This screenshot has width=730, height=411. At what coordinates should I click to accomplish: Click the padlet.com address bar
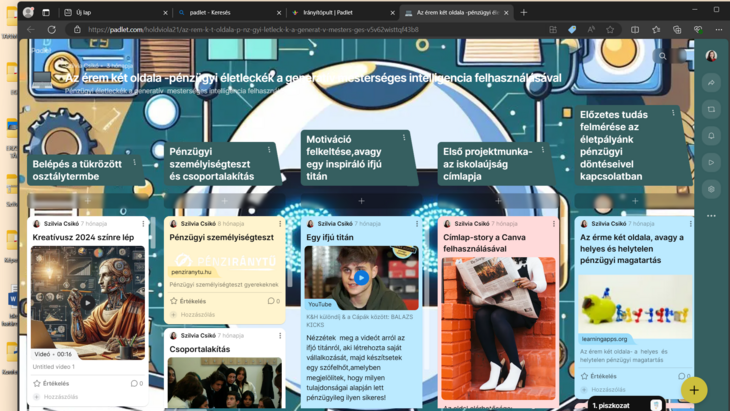tap(253, 29)
